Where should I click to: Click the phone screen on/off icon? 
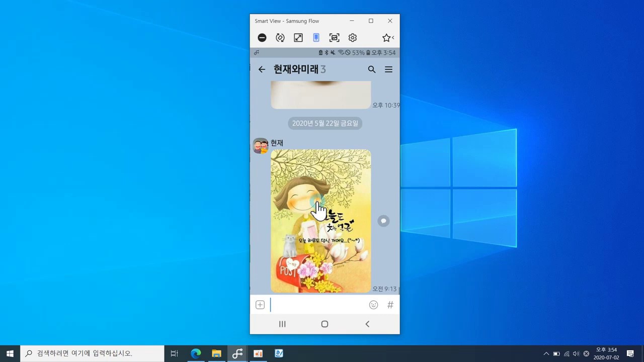click(x=316, y=38)
